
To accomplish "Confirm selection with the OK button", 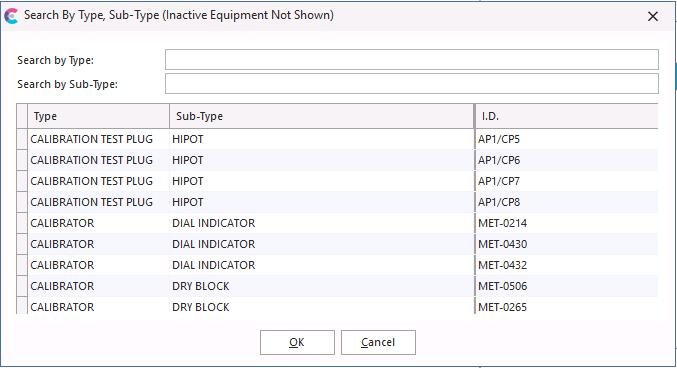I will pyautogui.click(x=297, y=343).
